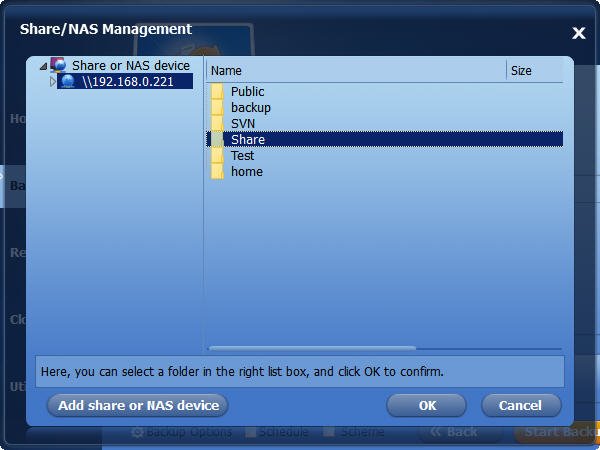This screenshot has width=600, height=450.
Task: Collapse the Share or NAS device tree root
Action: point(44,67)
